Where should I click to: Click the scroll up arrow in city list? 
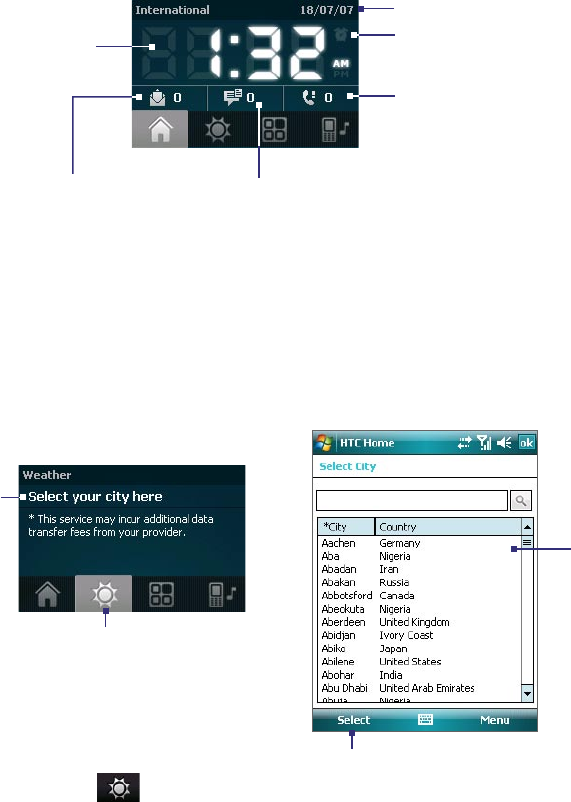pyautogui.click(x=527, y=526)
